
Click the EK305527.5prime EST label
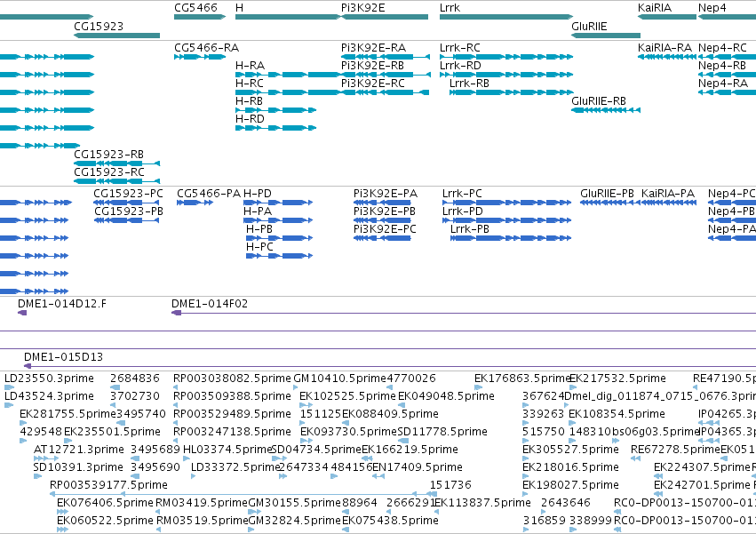(x=571, y=449)
